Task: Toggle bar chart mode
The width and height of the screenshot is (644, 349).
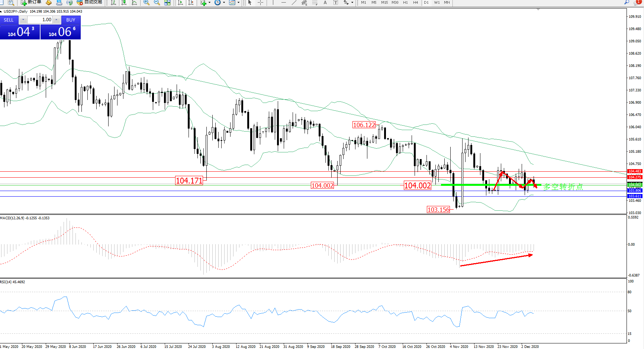Action: [113, 3]
